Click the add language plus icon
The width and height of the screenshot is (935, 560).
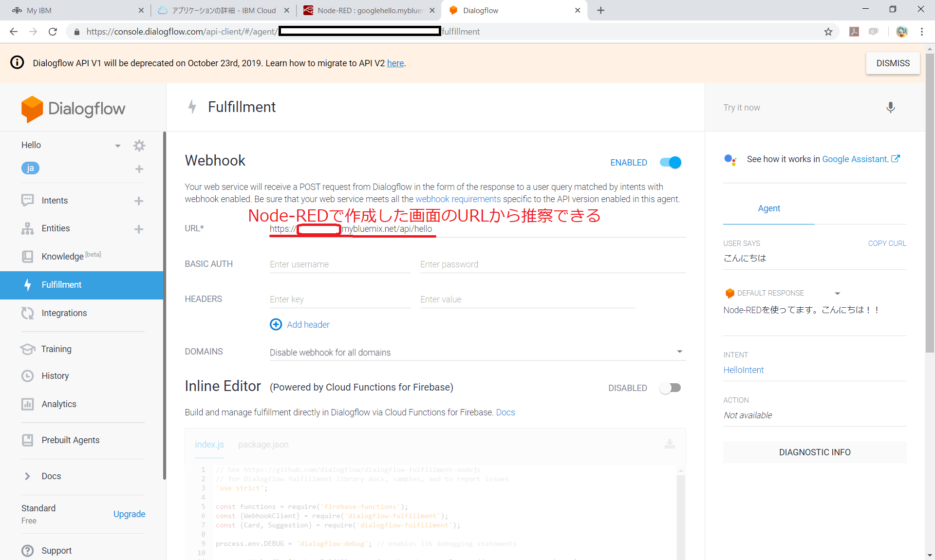click(139, 169)
